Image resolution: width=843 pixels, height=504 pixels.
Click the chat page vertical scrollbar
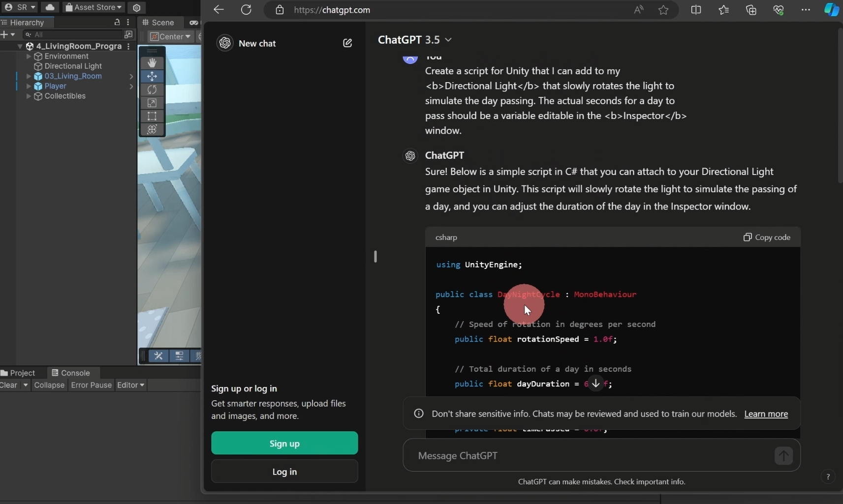(841, 105)
